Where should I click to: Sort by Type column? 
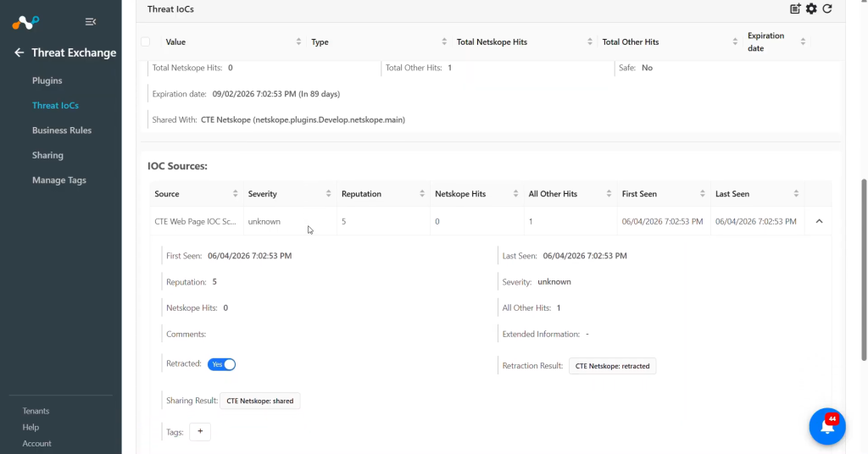444,42
